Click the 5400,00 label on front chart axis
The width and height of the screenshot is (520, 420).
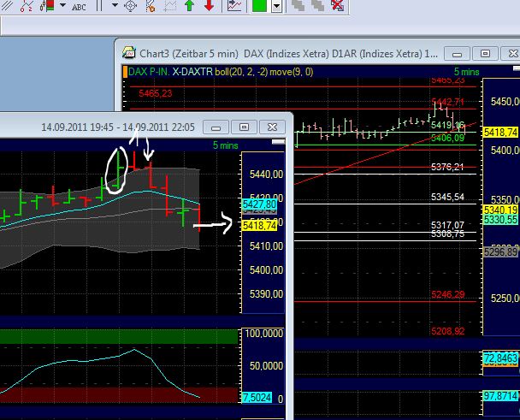pos(266,270)
